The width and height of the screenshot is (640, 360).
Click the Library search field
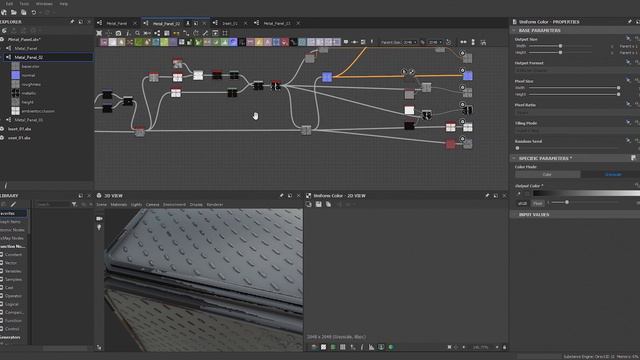click(x=52, y=204)
